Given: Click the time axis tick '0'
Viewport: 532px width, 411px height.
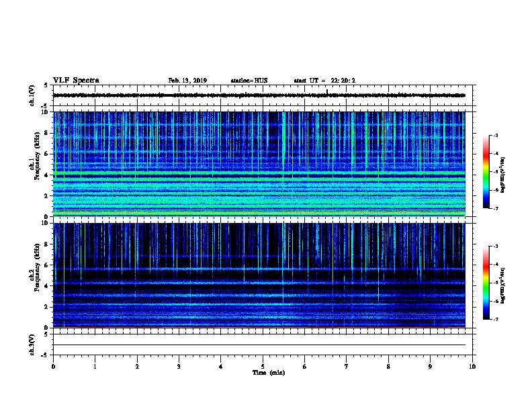Looking at the screenshot, I should pyautogui.click(x=53, y=366).
